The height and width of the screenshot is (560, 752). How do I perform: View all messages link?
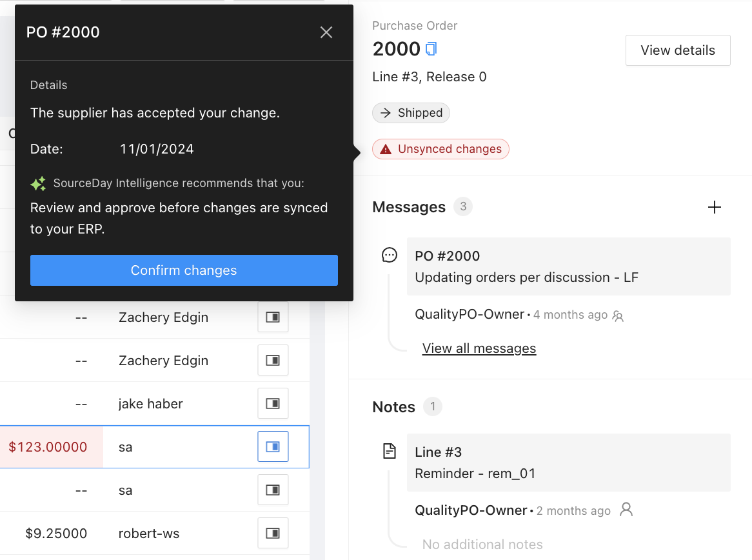pyautogui.click(x=479, y=348)
